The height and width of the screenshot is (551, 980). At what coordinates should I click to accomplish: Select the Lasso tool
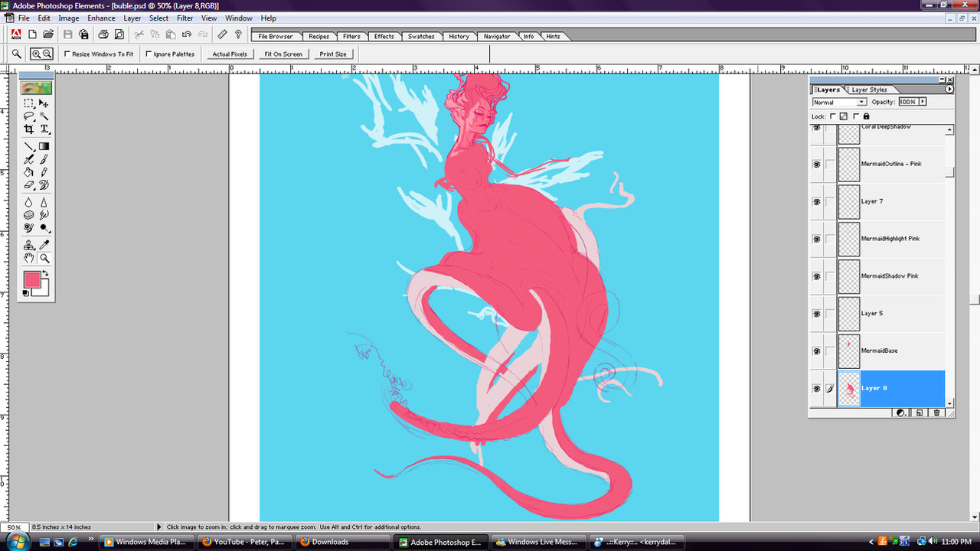point(29,116)
